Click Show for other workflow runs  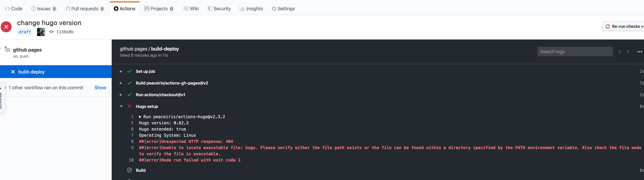(100, 88)
